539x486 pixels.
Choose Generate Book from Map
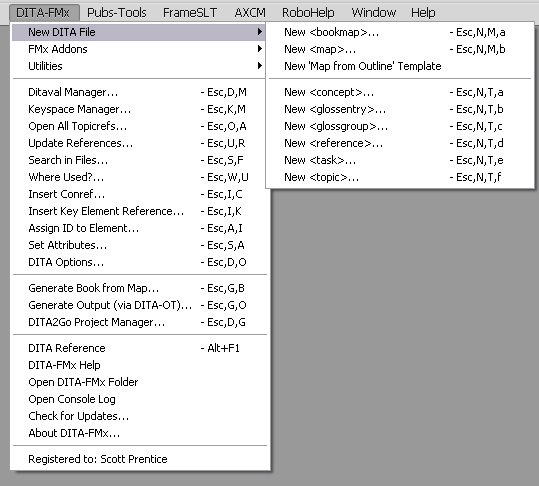tap(140, 288)
